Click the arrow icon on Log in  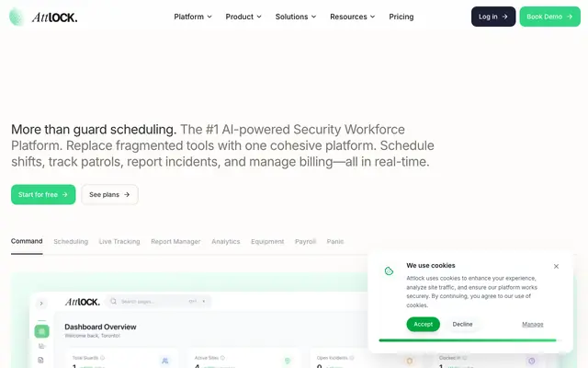pos(504,17)
